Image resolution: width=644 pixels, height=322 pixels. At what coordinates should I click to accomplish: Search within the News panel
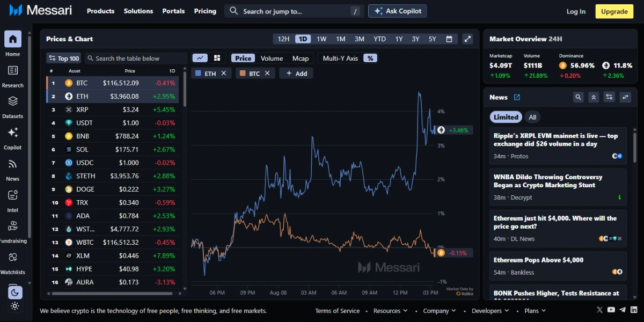578,97
